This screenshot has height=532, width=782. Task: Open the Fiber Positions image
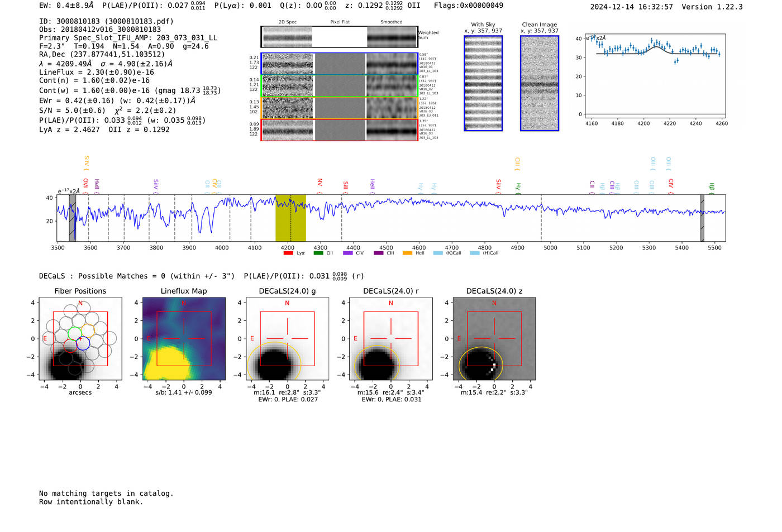[80, 339]
